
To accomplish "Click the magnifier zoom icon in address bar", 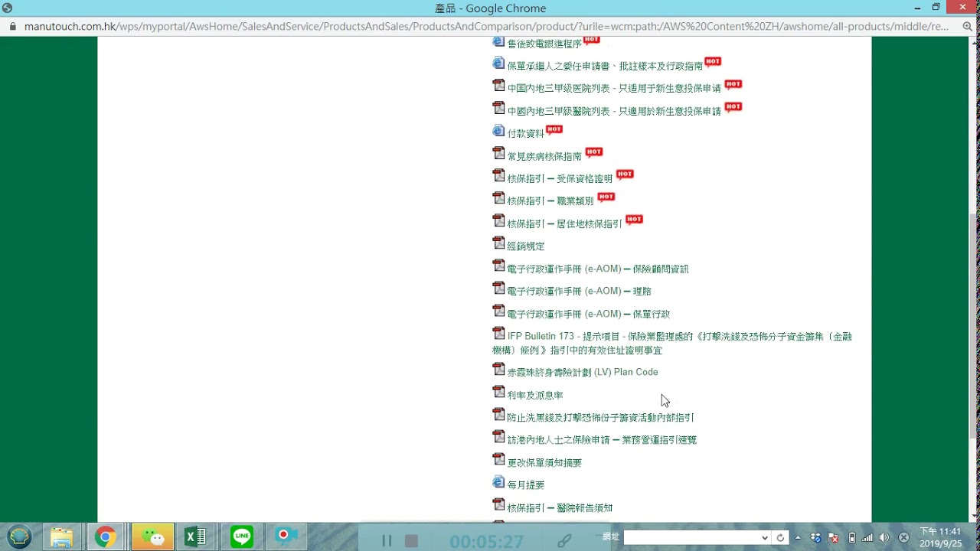I will (968, 26).
